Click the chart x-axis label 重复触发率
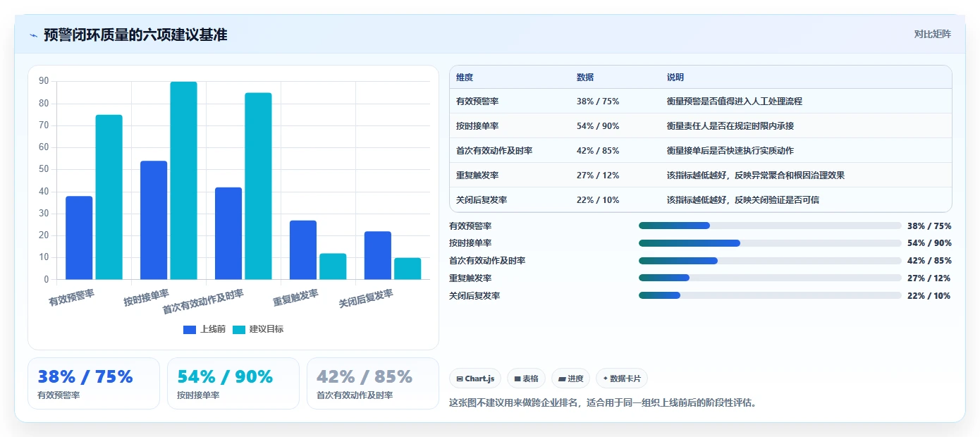This screenshot has height=437, width=980. click(x=296, y=297)
